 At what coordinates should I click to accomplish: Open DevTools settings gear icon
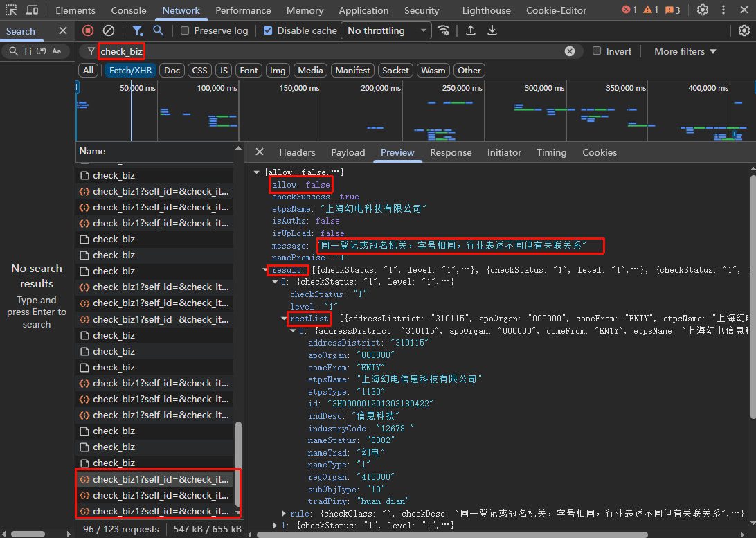coord(703,10)
